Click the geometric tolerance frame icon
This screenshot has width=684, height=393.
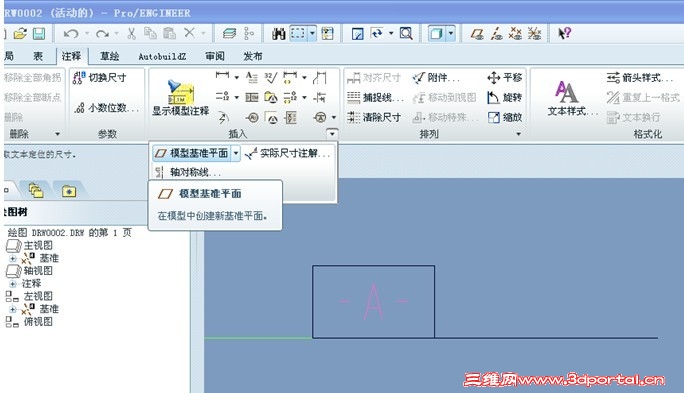252,97
